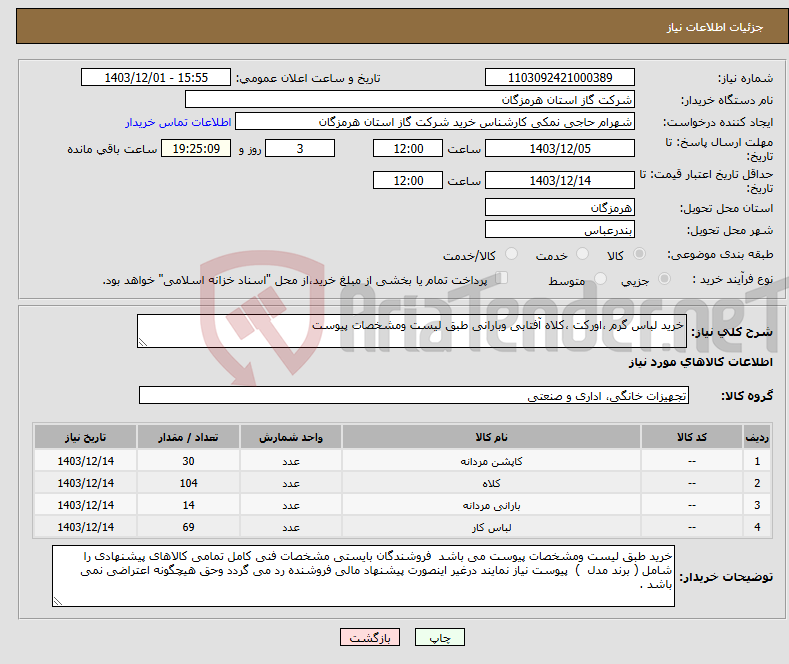789x664 pixels.
Task: Select the خدمت radio button
Action: pyautogui.click(x=582, y=254)
